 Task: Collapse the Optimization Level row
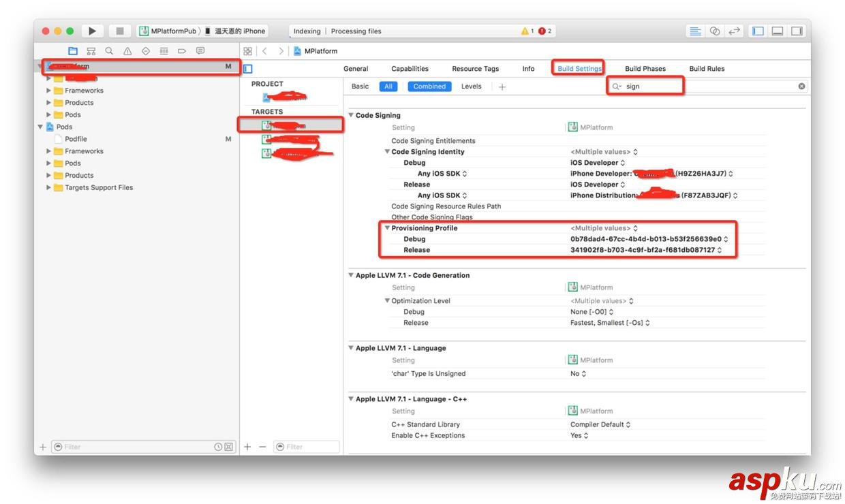[387, 301]
